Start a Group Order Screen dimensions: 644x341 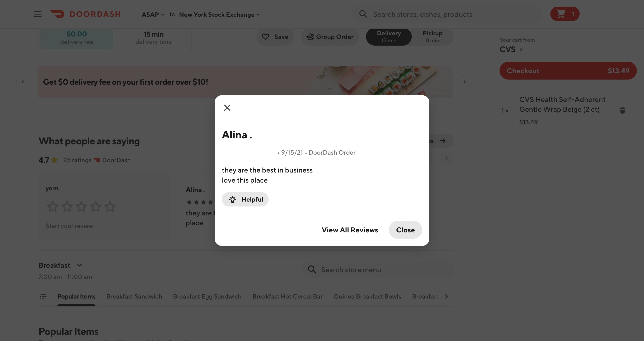tap(330, 37)
